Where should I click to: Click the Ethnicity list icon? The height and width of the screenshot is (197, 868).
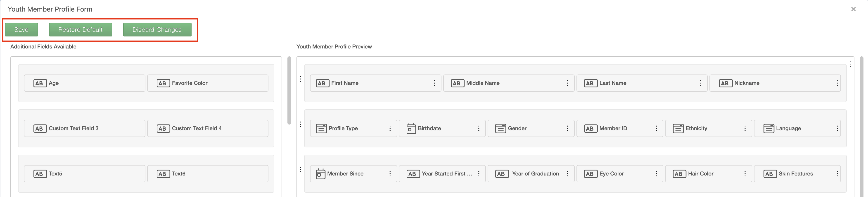(x=678, y=129)
